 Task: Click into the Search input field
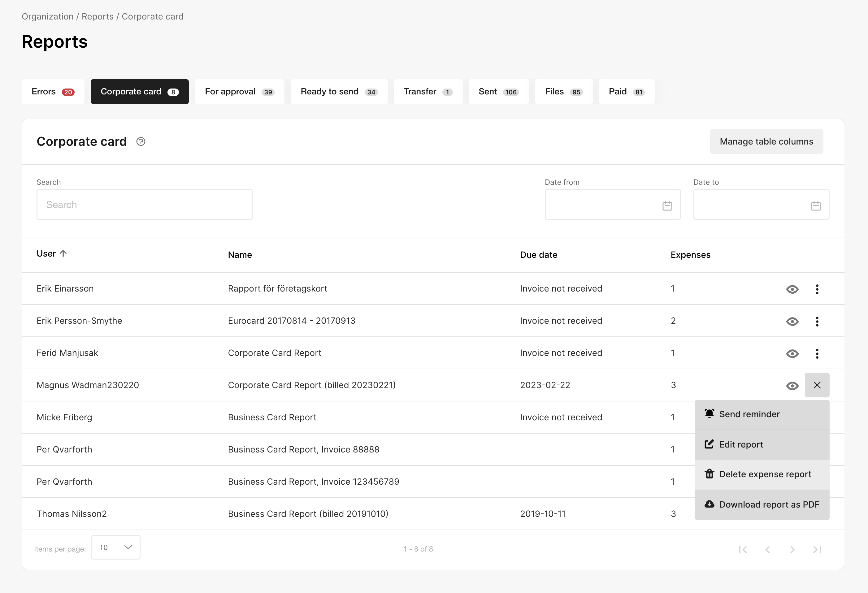145,205
